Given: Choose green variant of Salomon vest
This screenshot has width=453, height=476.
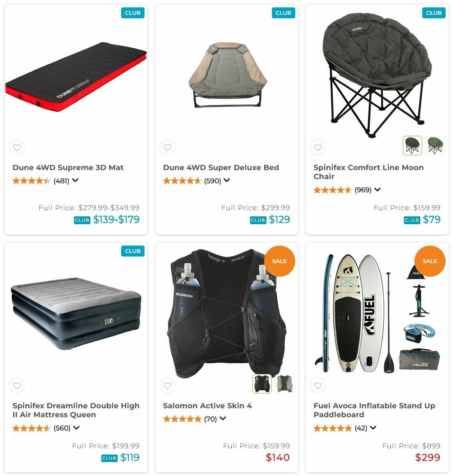Looking at the screenshot, I should coord(284,384).
